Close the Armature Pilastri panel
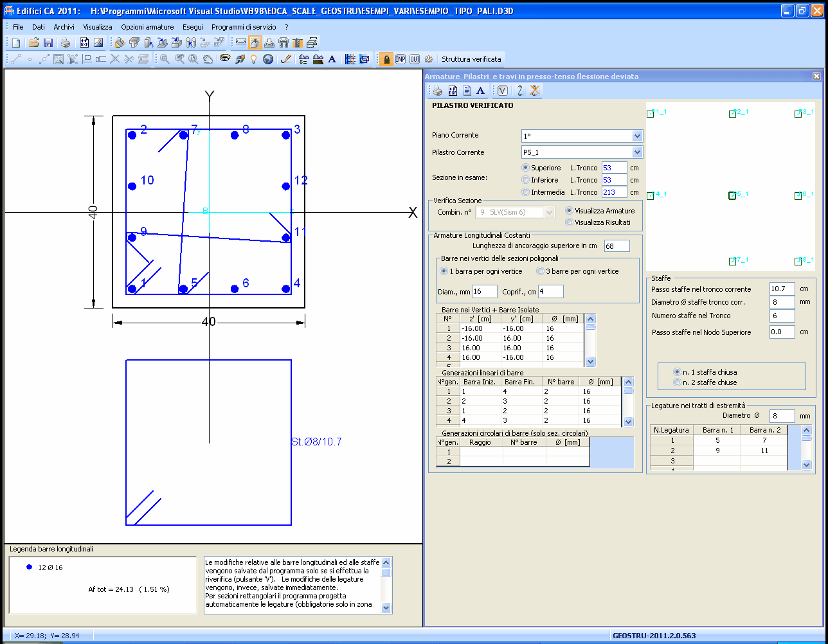 [816, 76]
